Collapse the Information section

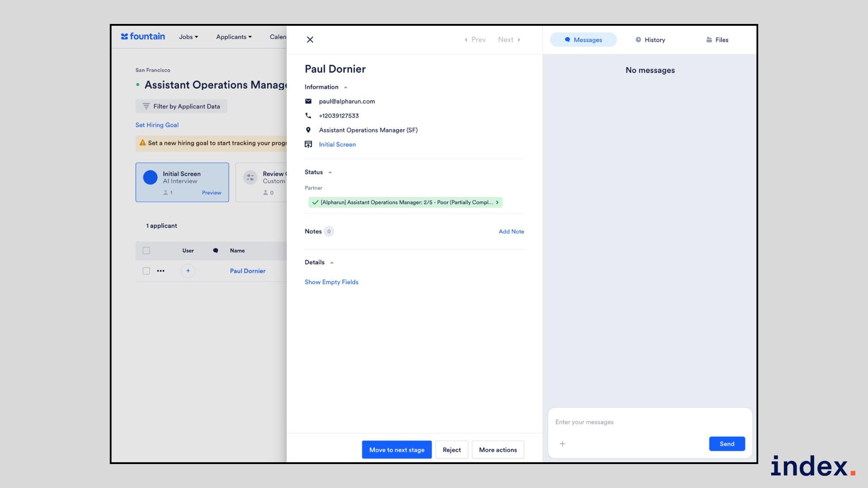coord(346,87)
